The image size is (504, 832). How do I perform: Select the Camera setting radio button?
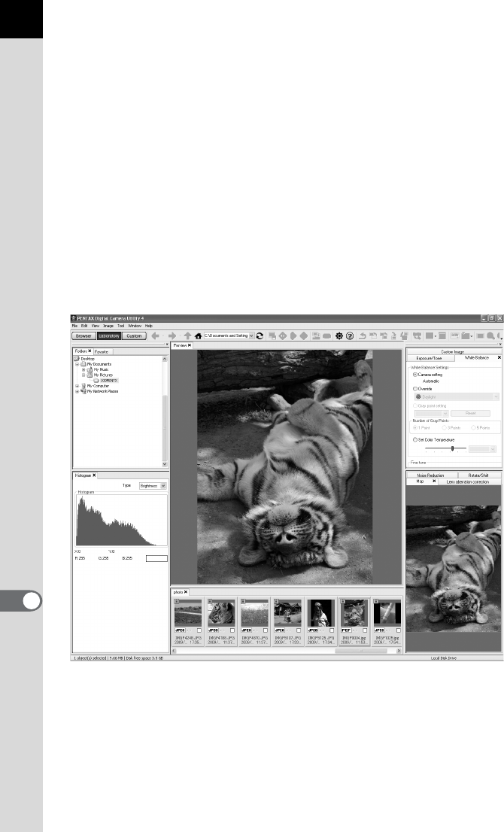pos(415,375)
